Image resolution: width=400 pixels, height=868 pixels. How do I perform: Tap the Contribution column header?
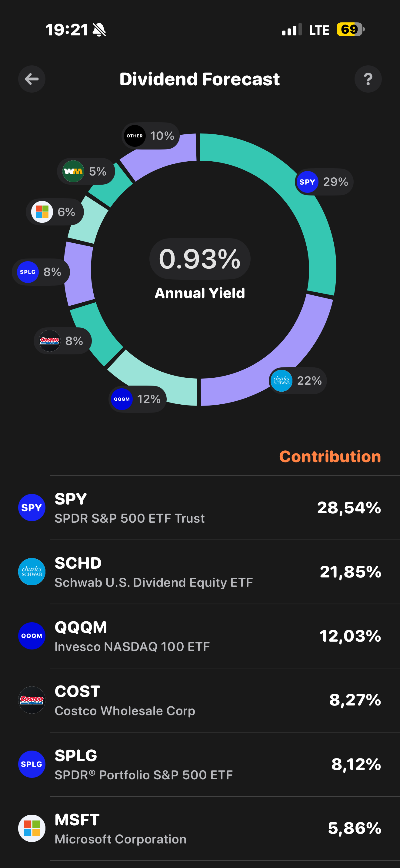[x=330, y=457]
